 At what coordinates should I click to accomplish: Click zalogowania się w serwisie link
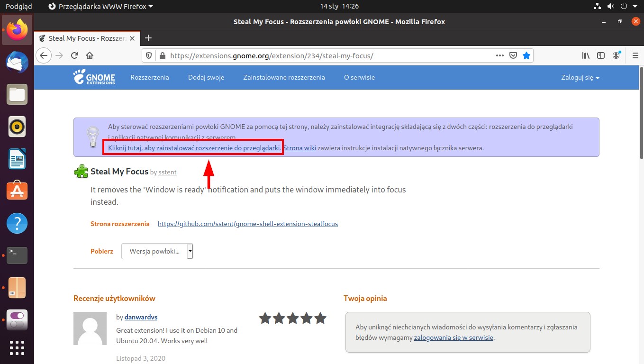[x=454, y=338]
